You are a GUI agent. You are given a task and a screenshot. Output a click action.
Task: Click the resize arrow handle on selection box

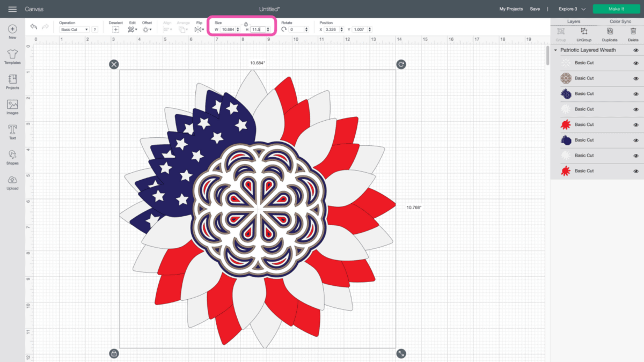click(401, 353)
